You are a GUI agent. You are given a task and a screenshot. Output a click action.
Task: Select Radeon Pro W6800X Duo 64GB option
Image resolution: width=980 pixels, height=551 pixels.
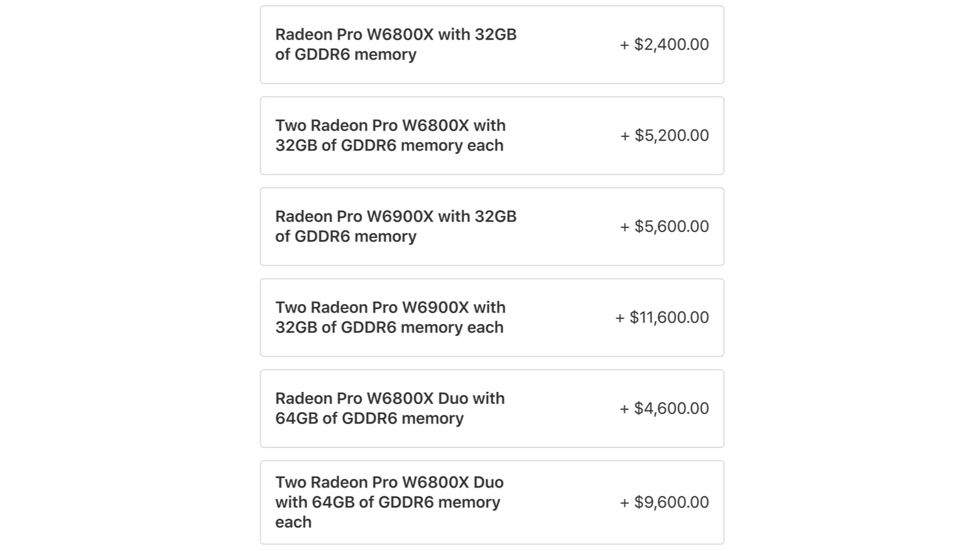[492, 408]
